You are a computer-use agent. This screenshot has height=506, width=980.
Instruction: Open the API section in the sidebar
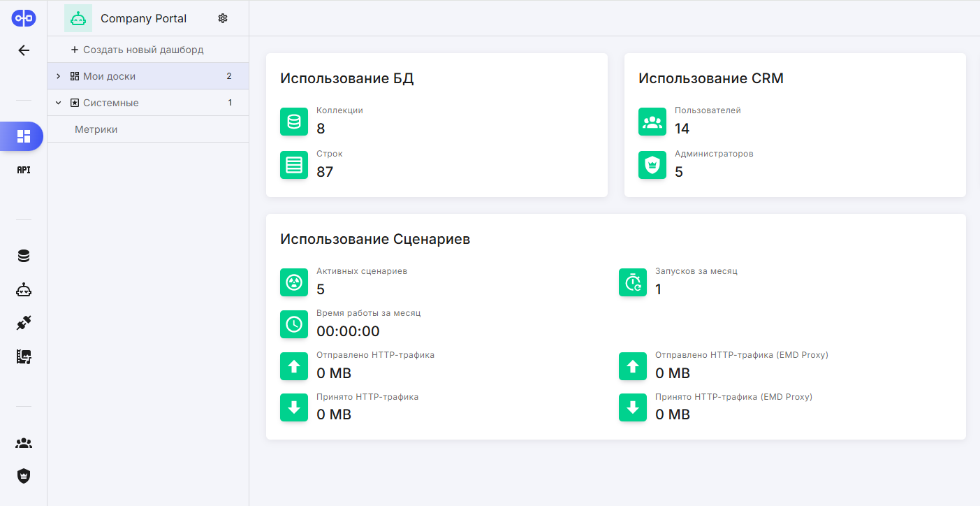(23, 169)
